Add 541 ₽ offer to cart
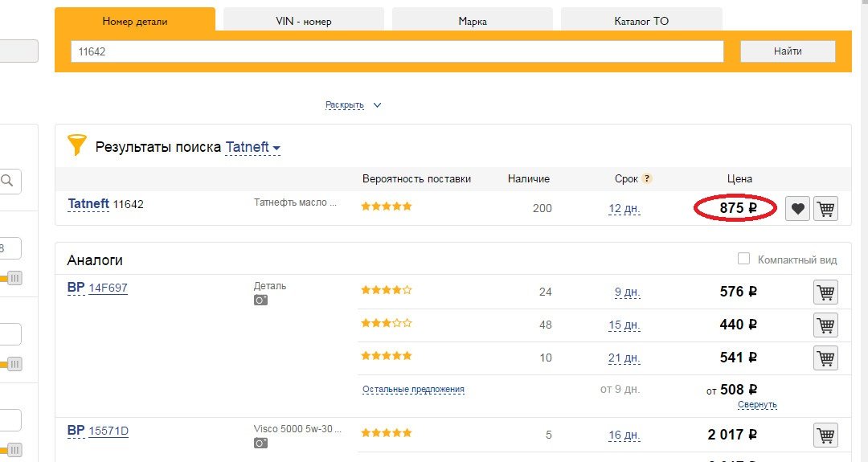Screen dimensions: 868x462 tap(825, 358)
